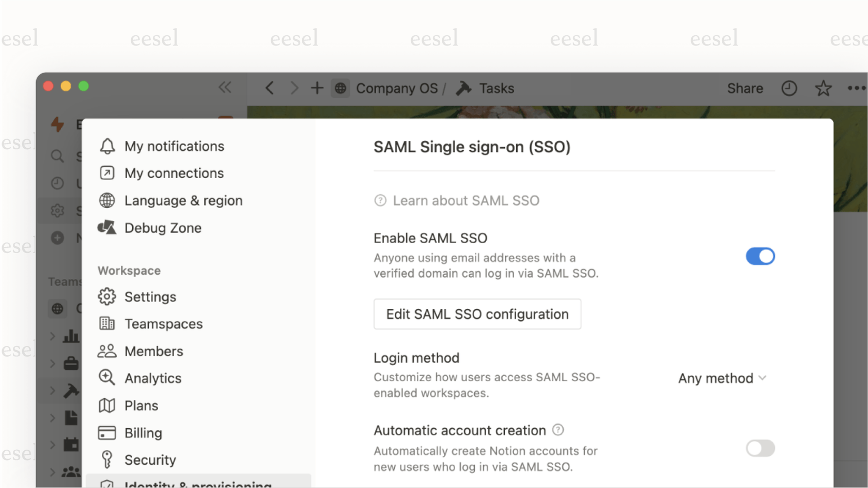This screenshot has height=488, width=868.
Task: Click the globe icon in the breadcrumb bar
Action: [x=340, y=88]
